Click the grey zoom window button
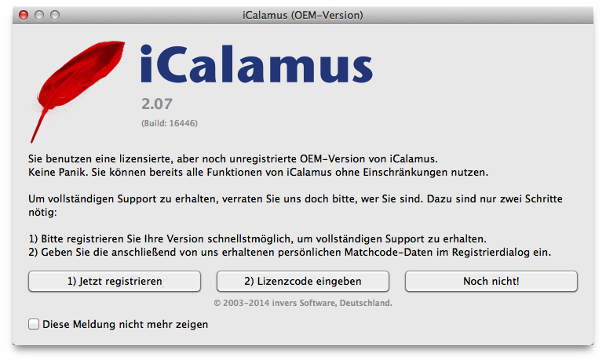The height and width of the screenshot is (364, 606). [x=55, y=15]
